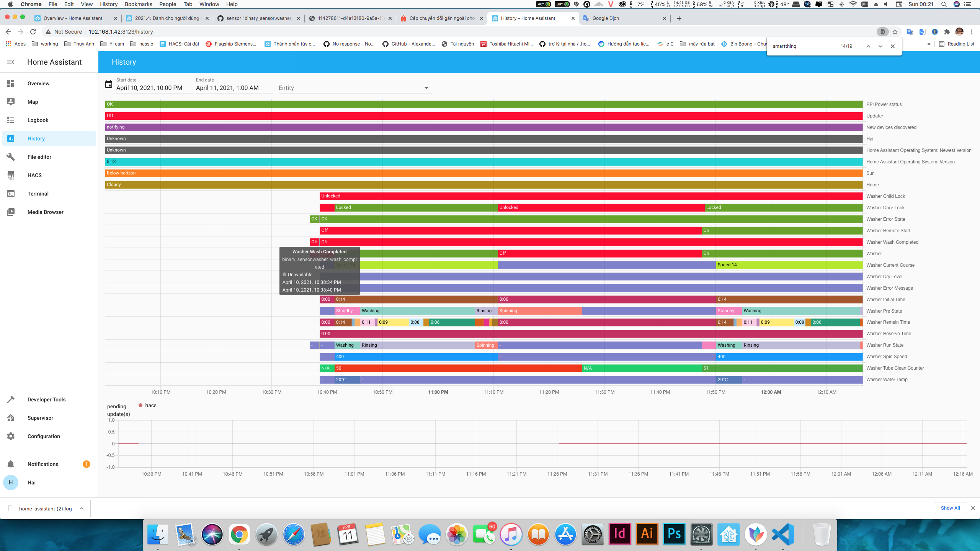Expand the Entity dropdown
980x551 pixels.
[426, 88]
